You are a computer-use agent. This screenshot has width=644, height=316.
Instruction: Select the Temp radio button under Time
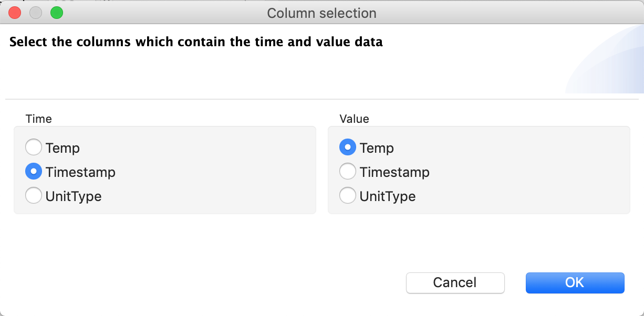point(34,148)
